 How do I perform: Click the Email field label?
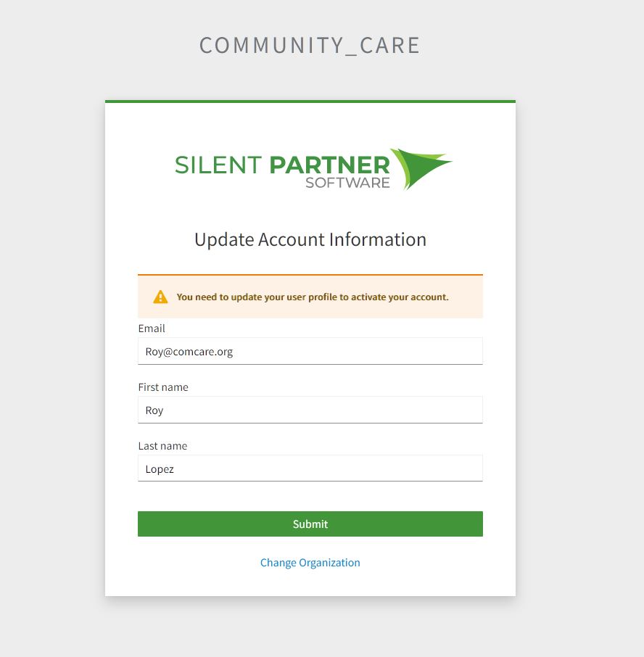point(152,328)
